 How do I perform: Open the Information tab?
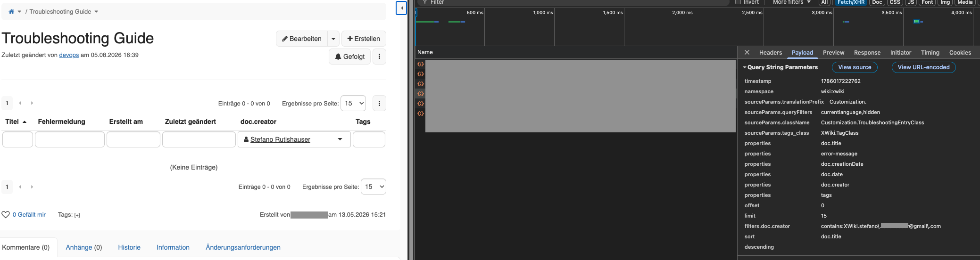coord(173,247)
